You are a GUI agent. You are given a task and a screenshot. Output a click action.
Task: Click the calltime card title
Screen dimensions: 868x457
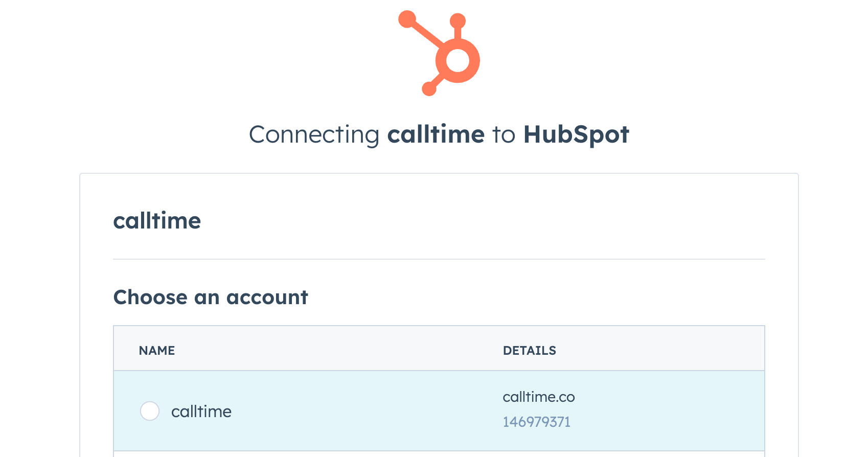click(157, 221)
